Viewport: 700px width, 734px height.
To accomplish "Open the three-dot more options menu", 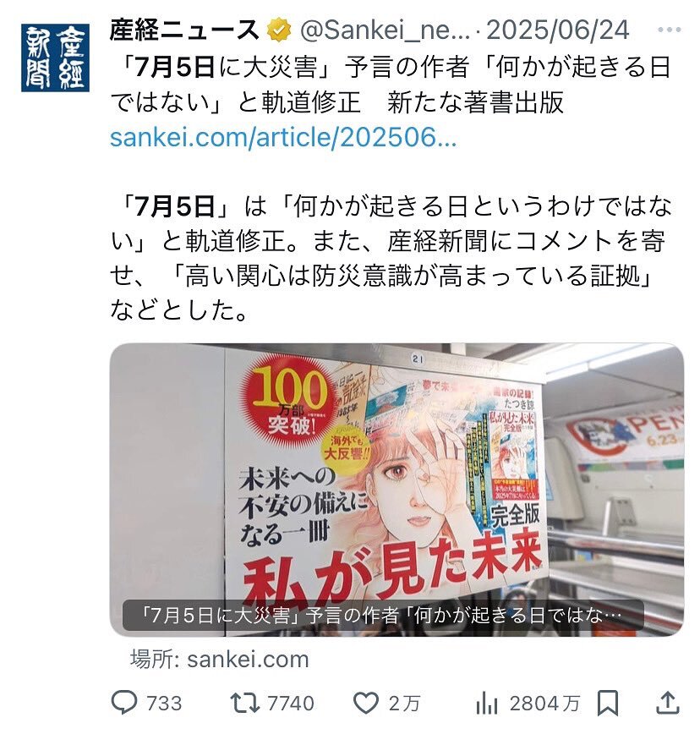I will coord(669,30).
